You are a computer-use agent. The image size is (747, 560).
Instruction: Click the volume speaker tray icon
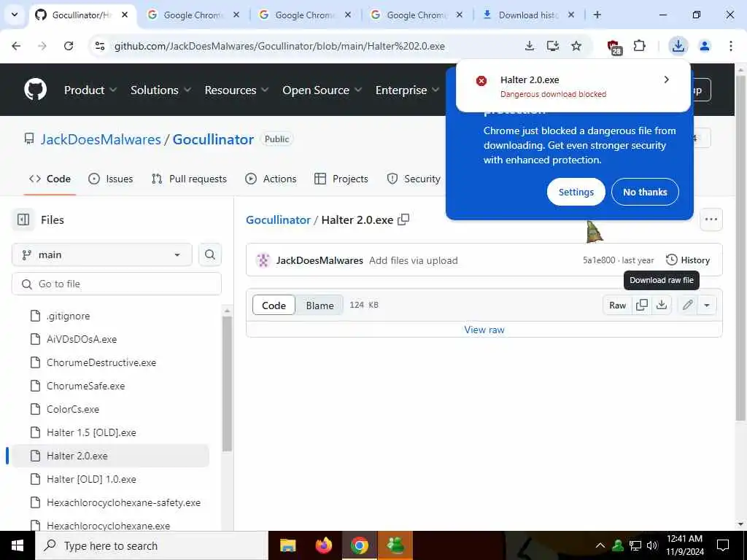tap(652, 545)
